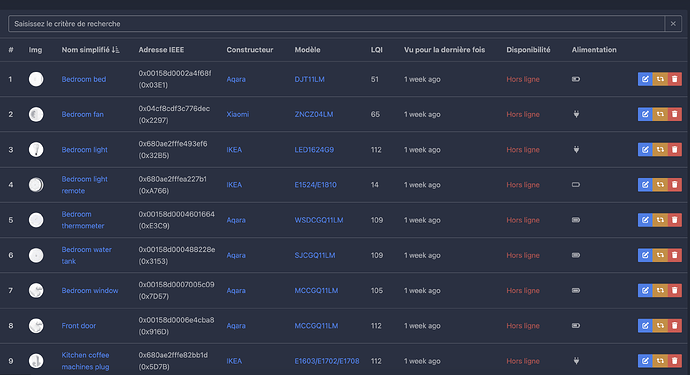
Task: Delete the Front door device
Action: (x=675, y=326)
